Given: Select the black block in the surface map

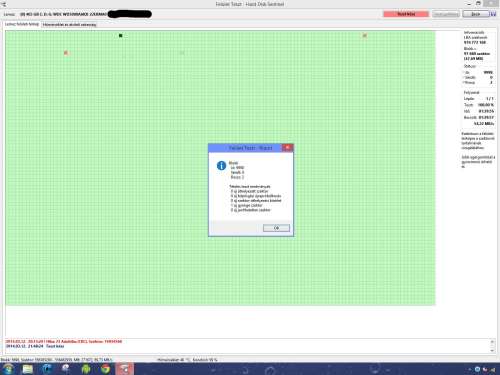Looking at the screenshot, I should tap(121, 35).
